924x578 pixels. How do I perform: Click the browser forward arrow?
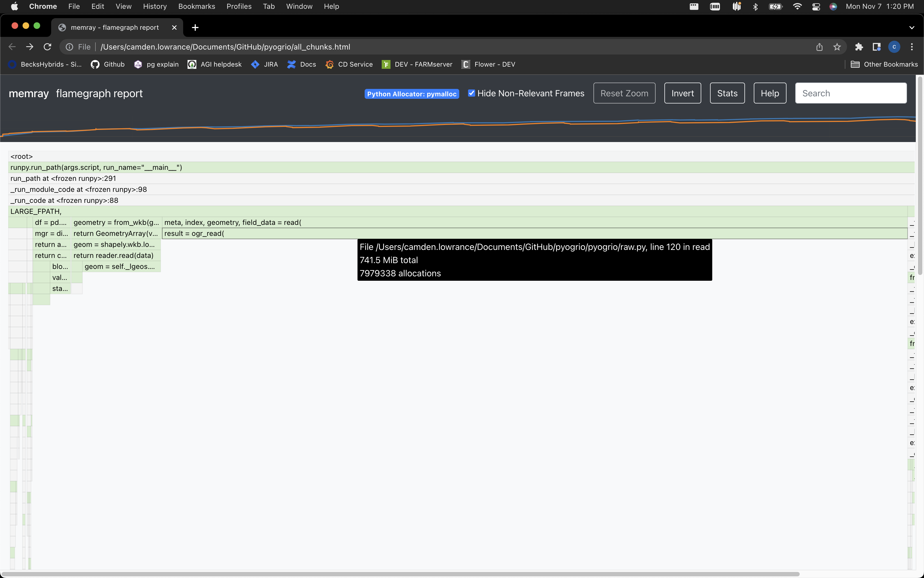[30, 47]
